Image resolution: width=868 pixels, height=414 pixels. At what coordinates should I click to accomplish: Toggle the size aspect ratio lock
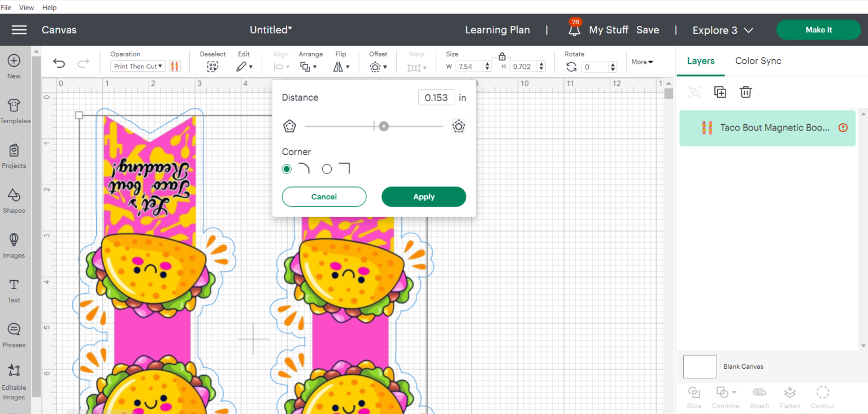501,56
